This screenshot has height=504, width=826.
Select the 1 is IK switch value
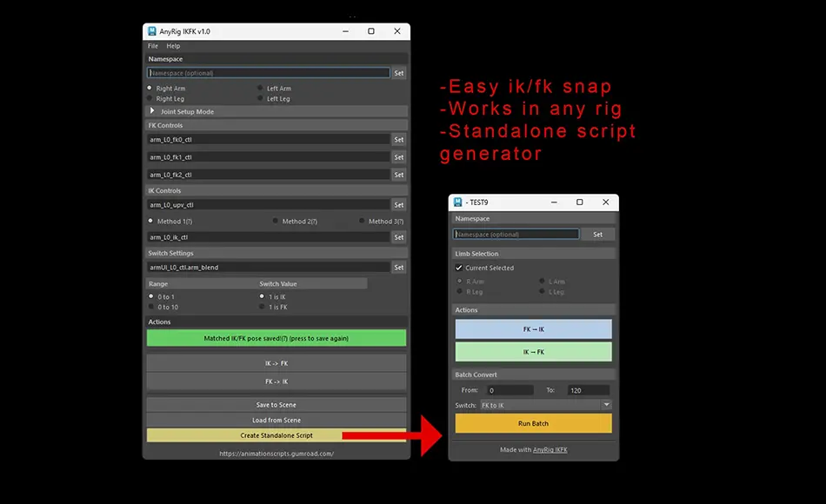pyautogui.click(x=262, y=296)
